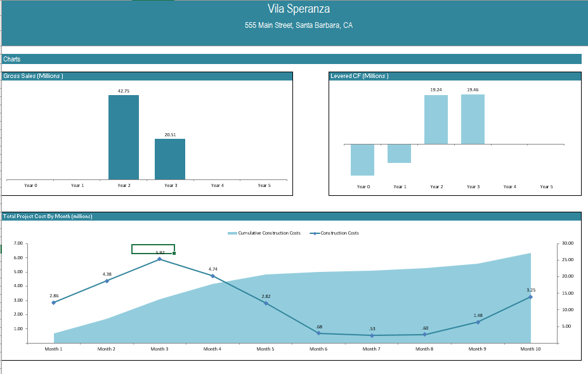This screenshot has height=374, width=588.
Task: Select the Month 2 data marker at 4.38
Action: [107, 281]
